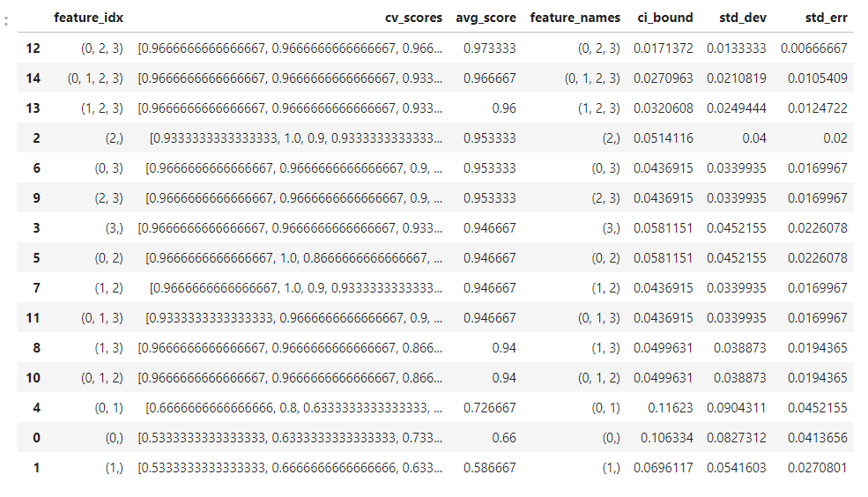Select the ci_bound column header
The height and width of the screenshot is (497, 868).
(x=663, y=18)
